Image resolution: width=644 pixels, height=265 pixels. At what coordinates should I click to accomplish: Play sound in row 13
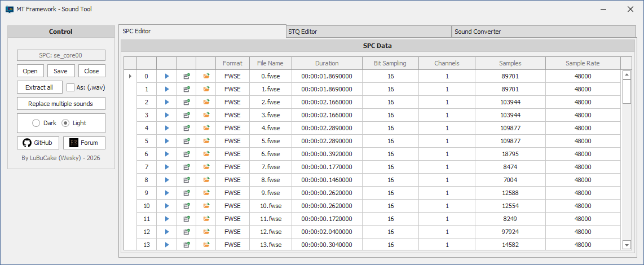click(167, 245)
